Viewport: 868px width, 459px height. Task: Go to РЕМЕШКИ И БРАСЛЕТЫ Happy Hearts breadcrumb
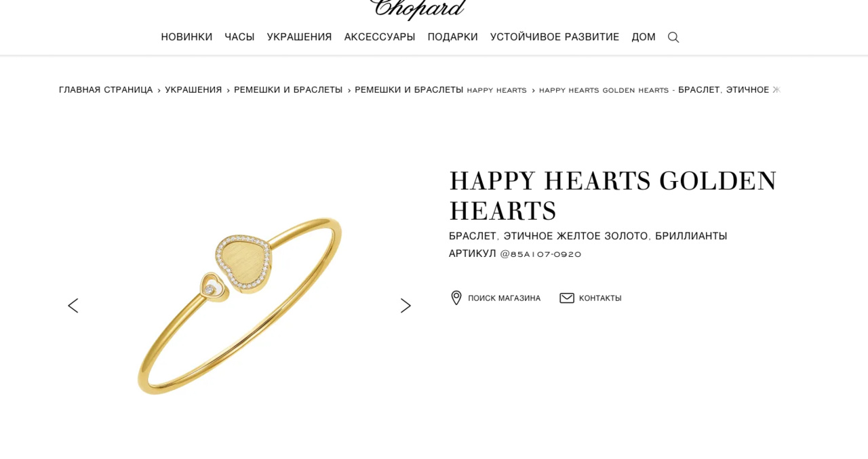pyautogui.click(x=441, y=89)
